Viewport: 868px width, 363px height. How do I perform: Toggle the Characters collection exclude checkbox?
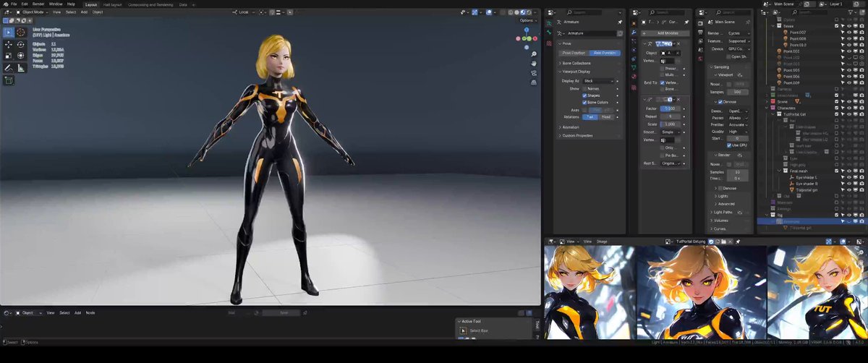837,108
